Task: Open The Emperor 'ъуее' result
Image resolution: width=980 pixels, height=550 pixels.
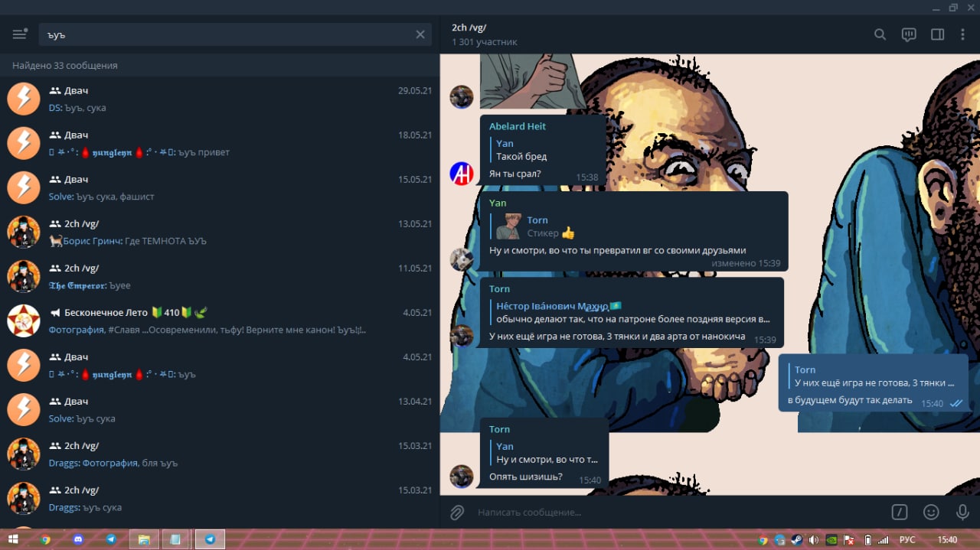Action: 220,276
